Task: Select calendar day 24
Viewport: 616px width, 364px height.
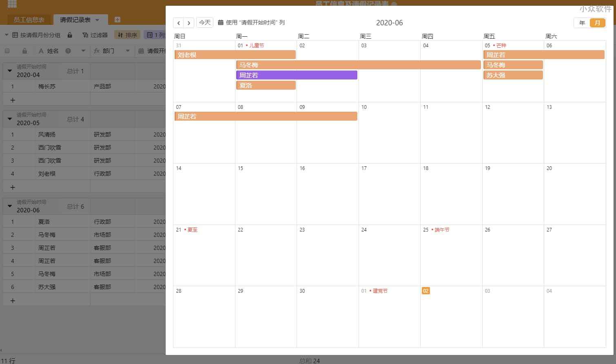Action: 390,255
